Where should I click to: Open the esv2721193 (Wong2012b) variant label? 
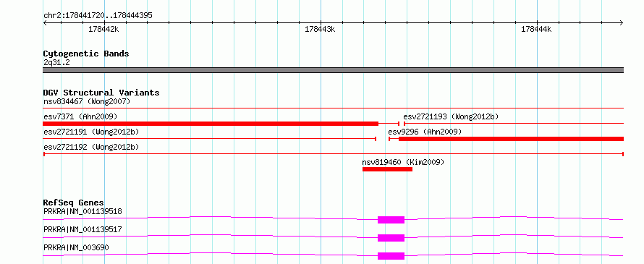pyautogui.click(x=451, y=116)
